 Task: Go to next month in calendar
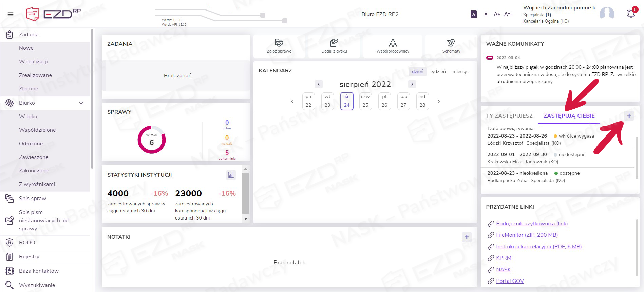point(412,84)
